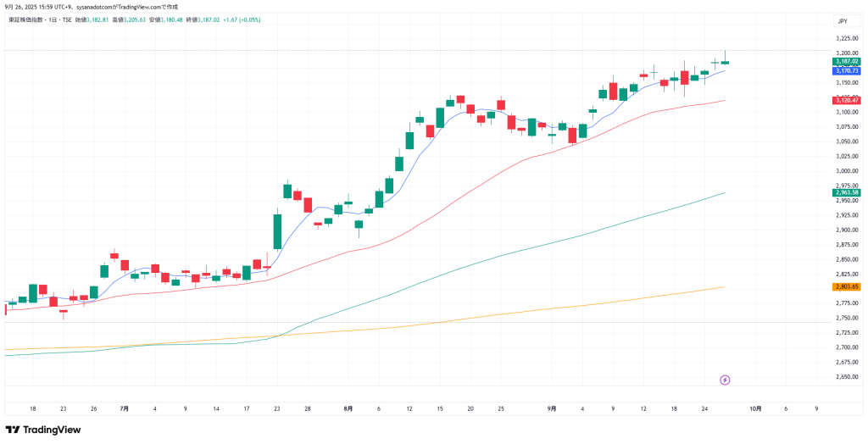Click the +1.67 (+0.05%) change value
868x444 pixels.
242,19
